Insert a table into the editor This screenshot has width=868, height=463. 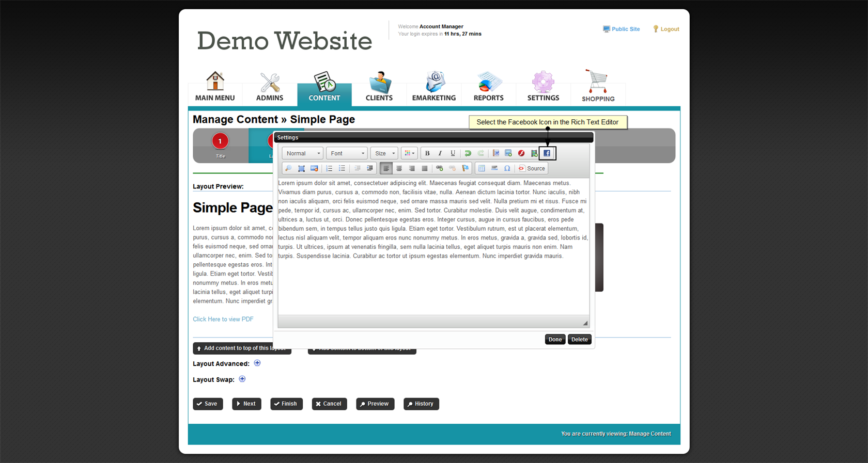pos(482,168)
